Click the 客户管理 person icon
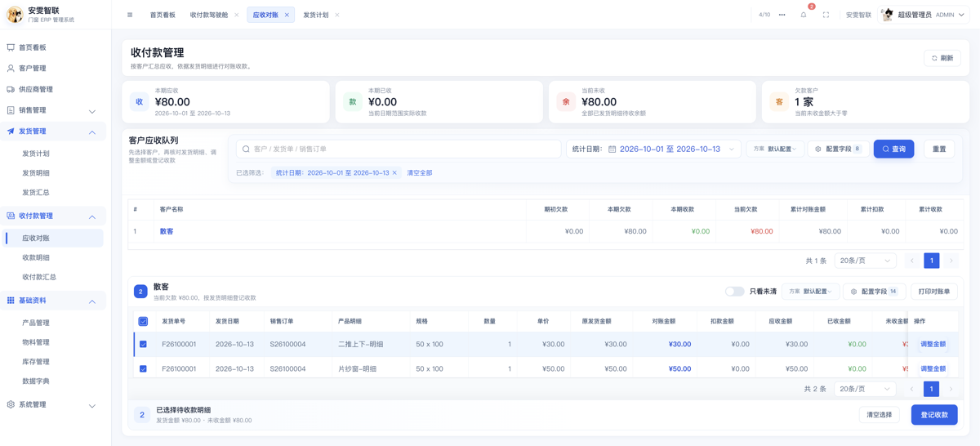The height and width of the screenshot is (446, 980). 11,69
